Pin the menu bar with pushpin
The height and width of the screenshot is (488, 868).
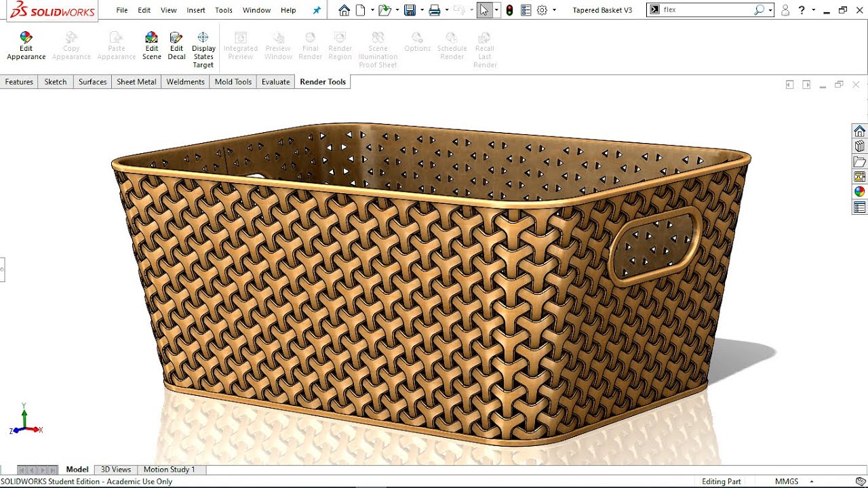(x=317, y=10)
